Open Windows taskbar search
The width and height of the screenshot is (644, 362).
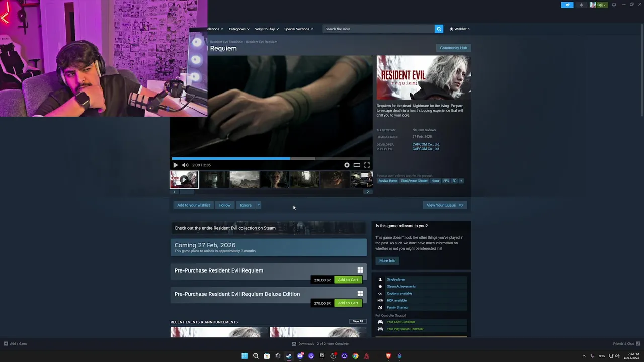(256, 356)
